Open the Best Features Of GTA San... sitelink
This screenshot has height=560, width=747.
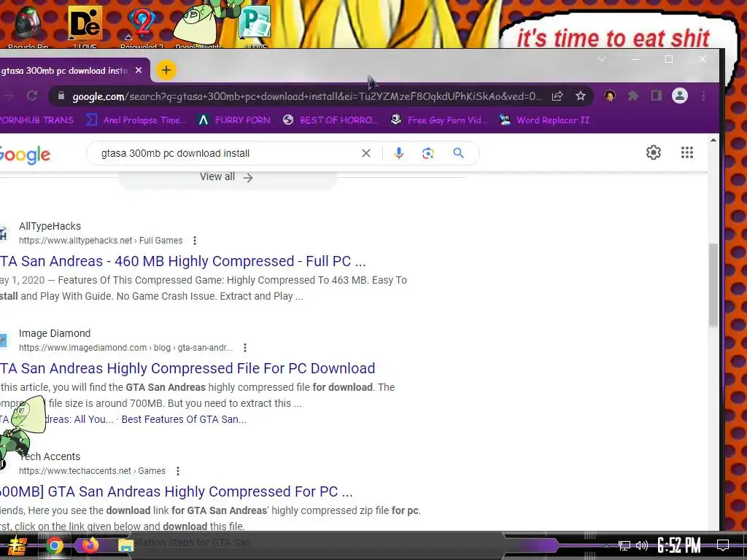(184, 419)
